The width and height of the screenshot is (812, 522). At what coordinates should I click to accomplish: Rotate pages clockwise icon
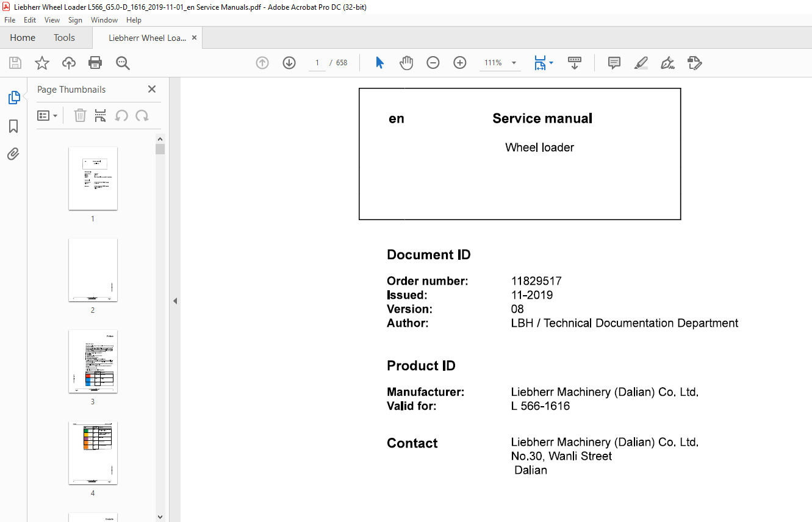142,115
